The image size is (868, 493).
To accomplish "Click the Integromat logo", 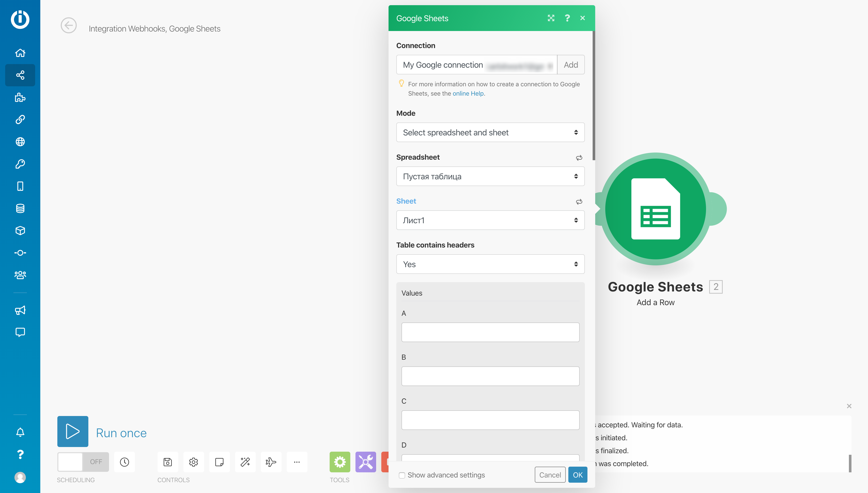I will tap(20, 19).
